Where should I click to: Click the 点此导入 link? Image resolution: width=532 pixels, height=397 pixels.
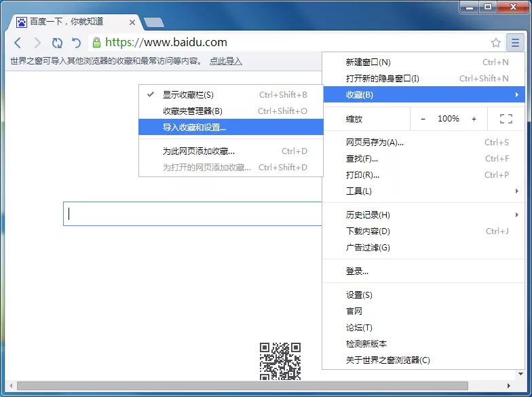click(x=225, y=61)
